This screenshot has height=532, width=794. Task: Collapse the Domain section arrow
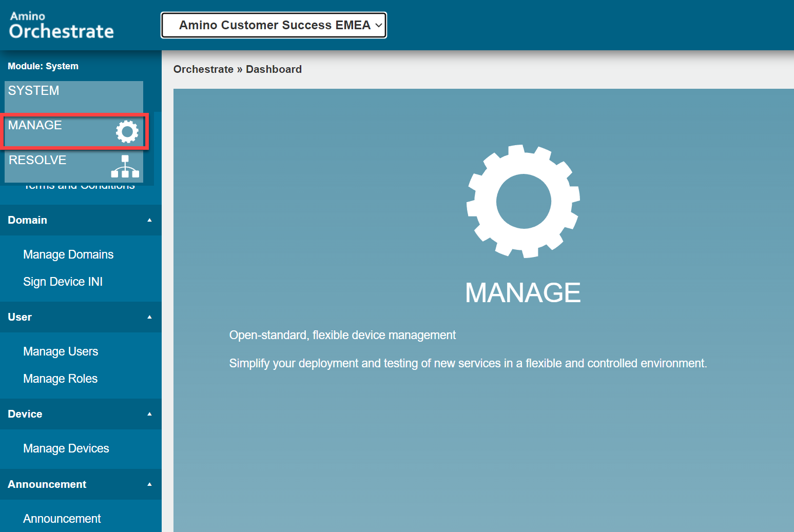(x=150, y=220)
